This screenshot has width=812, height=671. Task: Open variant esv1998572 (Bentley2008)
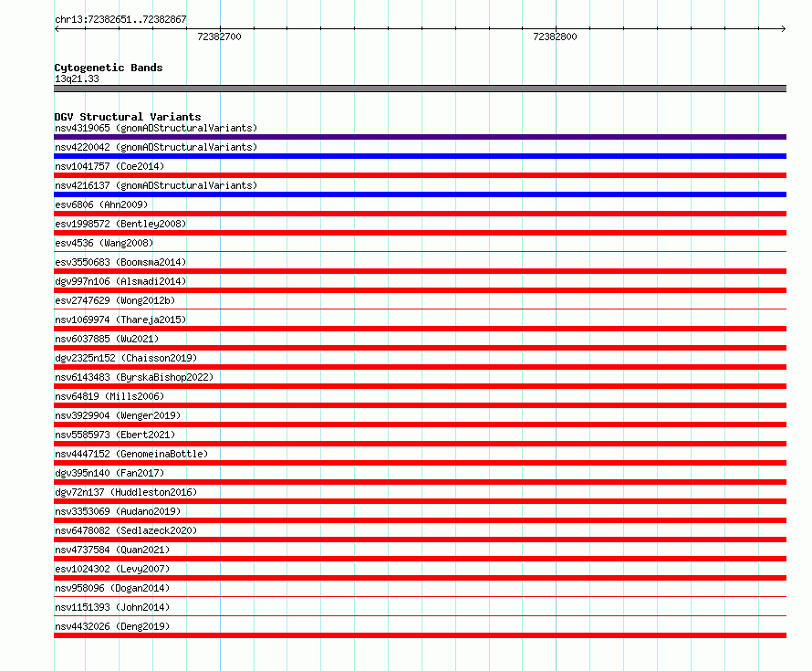tap(120, 224)
